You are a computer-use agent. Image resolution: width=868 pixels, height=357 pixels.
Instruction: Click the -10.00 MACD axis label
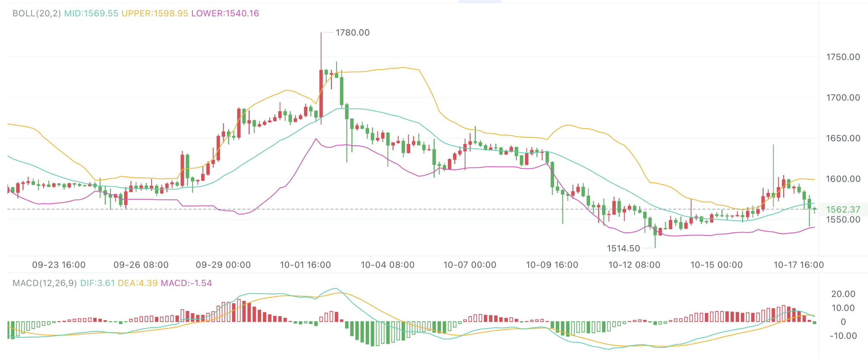(x=843, y=336)
